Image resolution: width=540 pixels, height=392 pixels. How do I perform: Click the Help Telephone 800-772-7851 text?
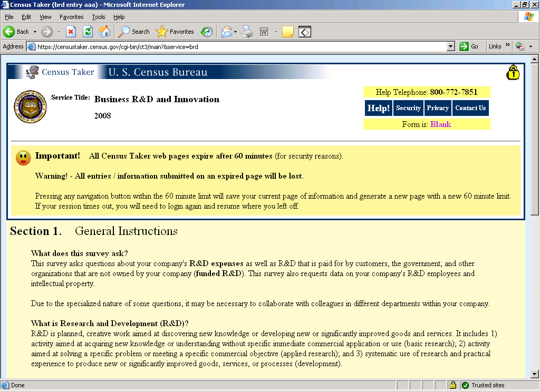coord(426,92)
